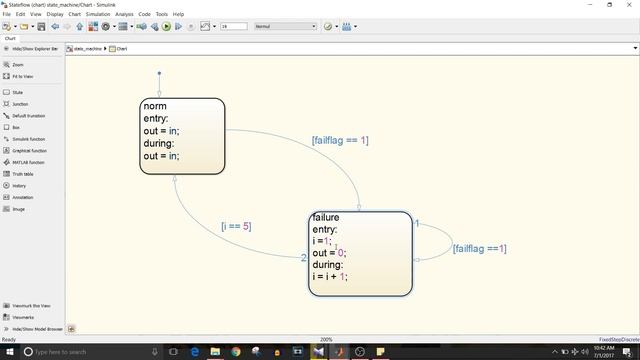The image size is (640, 360).
Task: Click the simulation stop time field
Action: (234, 27)
